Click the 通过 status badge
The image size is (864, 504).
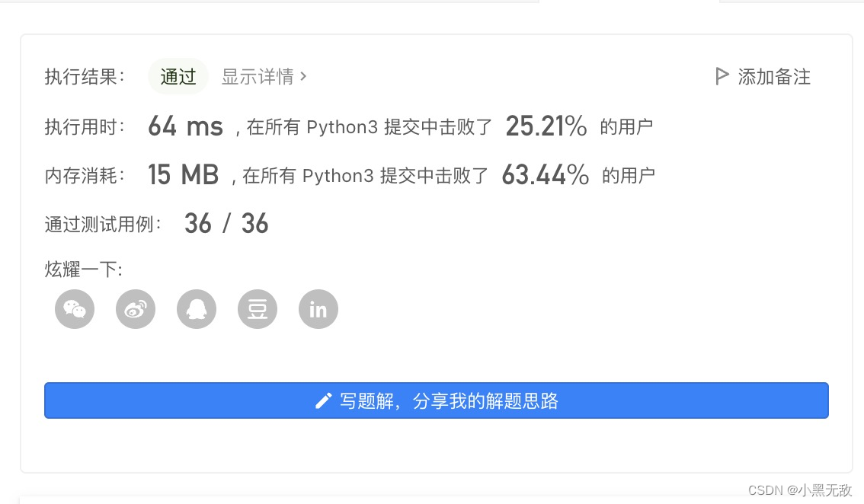[x=178, y=76]
